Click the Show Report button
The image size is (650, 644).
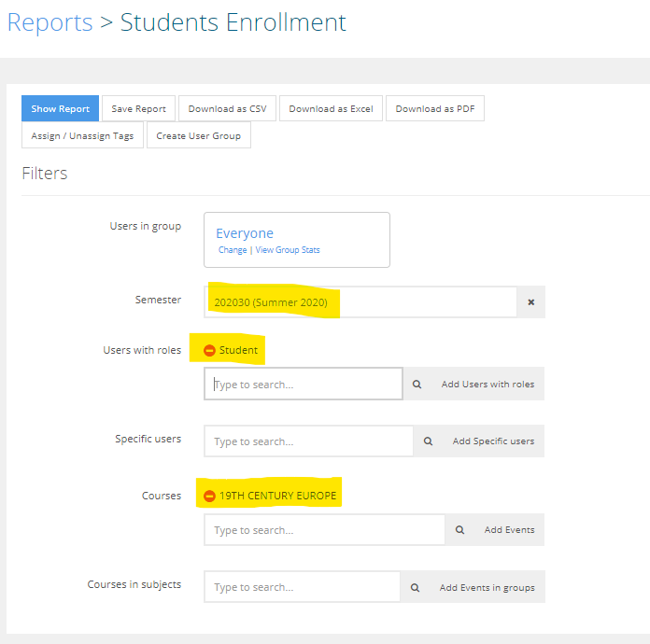coord(60,109)
